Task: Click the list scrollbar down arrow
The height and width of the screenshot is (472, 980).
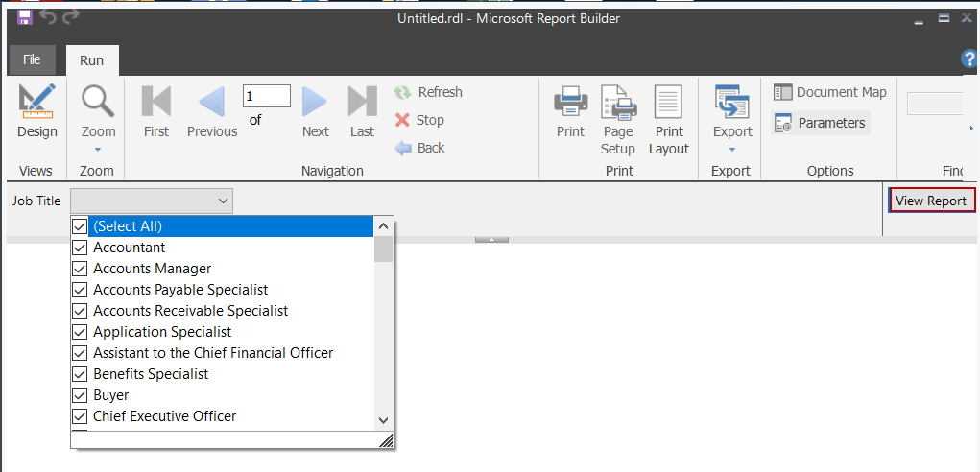Action: coord(384,421)
